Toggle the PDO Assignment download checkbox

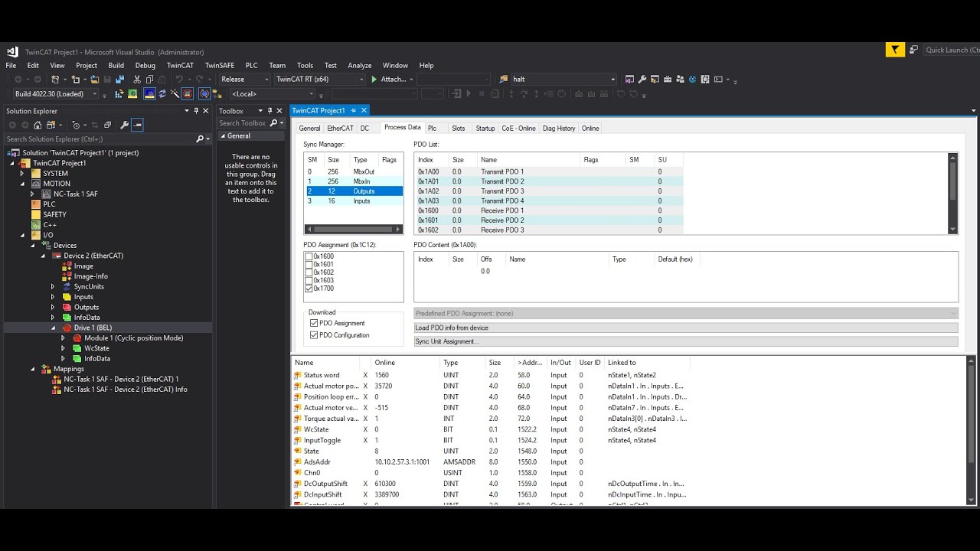click(x=314, y=323)
